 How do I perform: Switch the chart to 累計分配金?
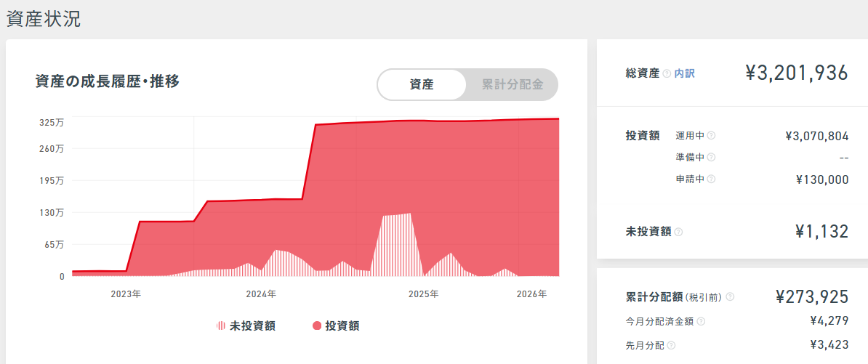[512, 84]
